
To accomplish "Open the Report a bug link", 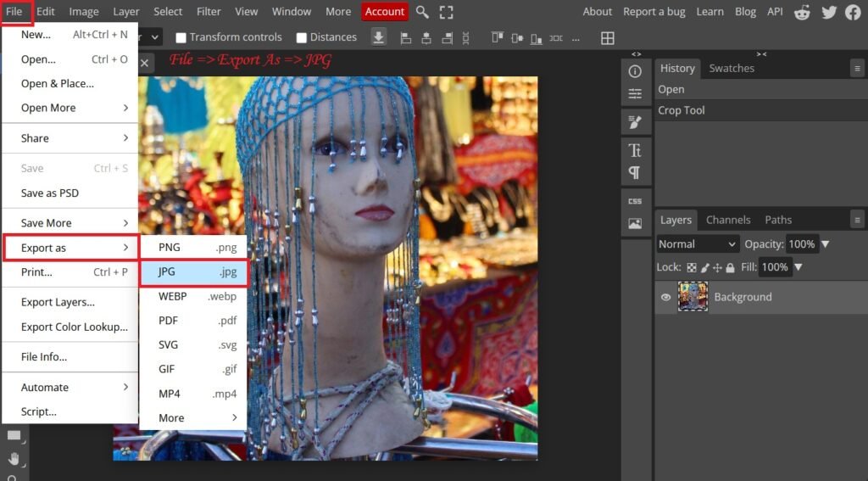I will pos(654,12).
